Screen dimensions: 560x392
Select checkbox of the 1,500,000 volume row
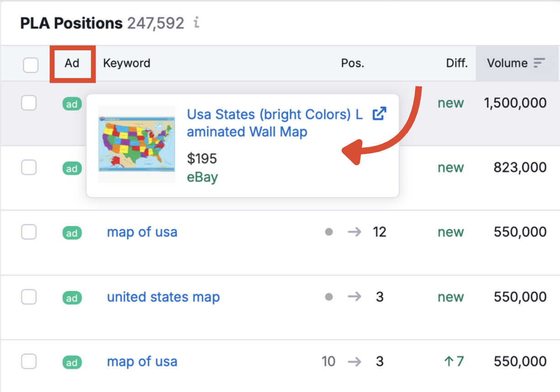[29, 103]
